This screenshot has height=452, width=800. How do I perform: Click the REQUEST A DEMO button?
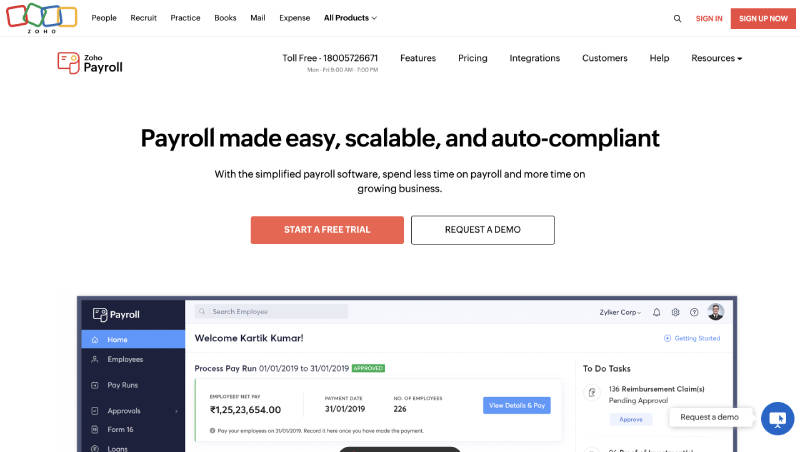click(x=483, y=230)
